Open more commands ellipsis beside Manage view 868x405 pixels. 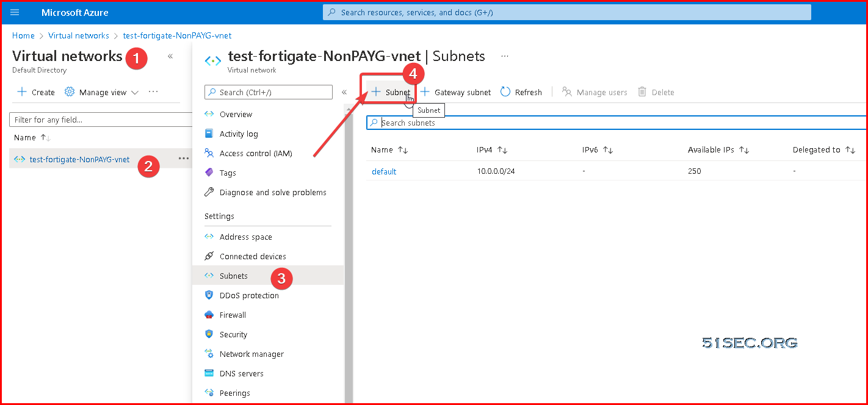click(153, 92)
